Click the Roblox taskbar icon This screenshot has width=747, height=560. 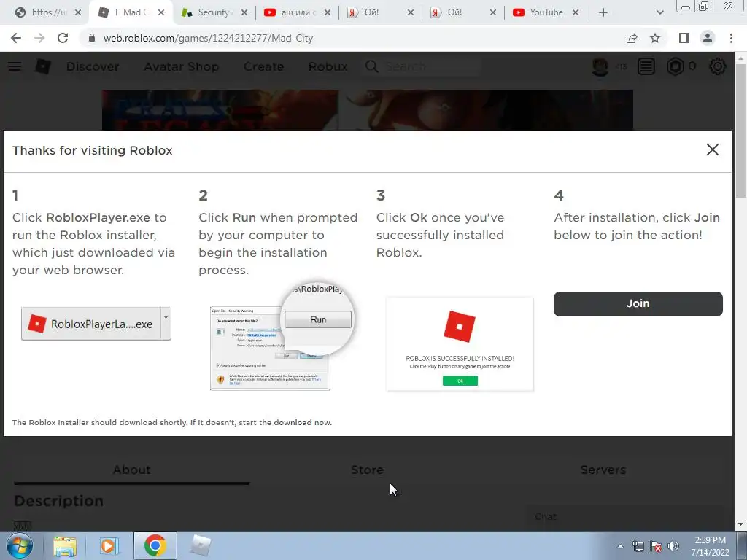(x=201, y=545)
